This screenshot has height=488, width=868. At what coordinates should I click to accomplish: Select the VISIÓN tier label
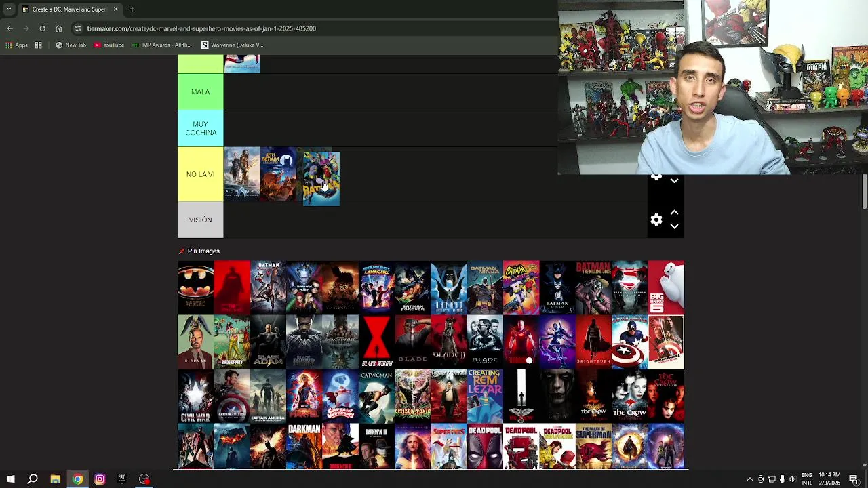pos(200,220)
